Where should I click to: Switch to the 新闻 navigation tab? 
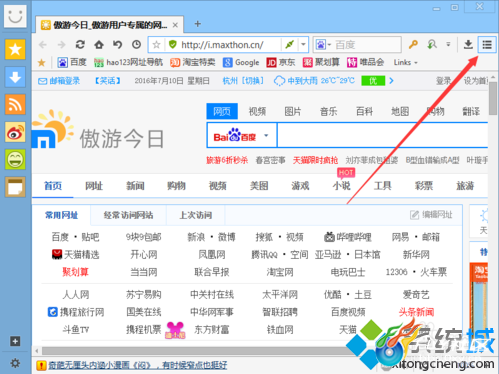click(135, 186)
